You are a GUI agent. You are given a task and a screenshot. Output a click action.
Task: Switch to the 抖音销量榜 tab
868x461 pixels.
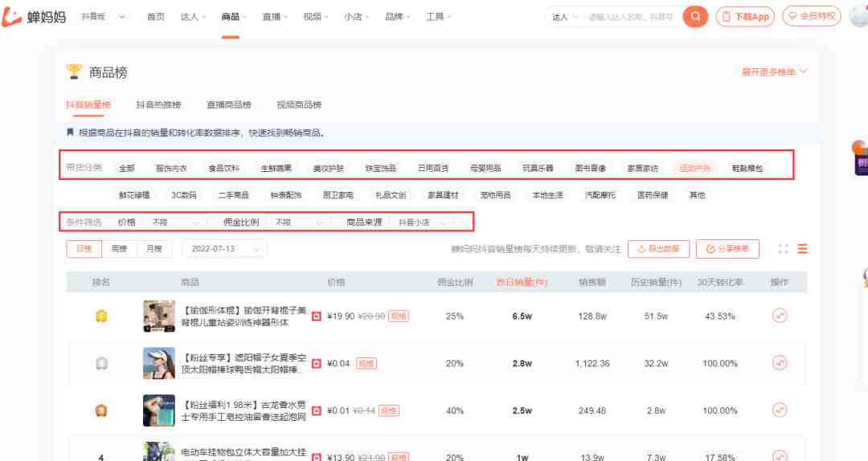[88, 104]
